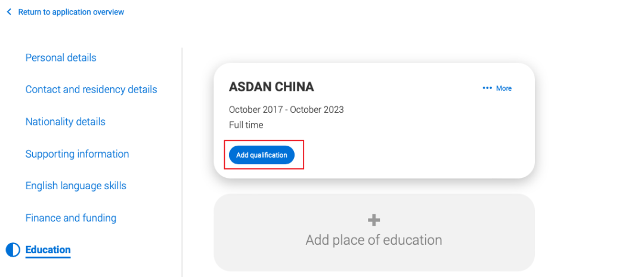Click the Add qualification button

pyautogui.click(x=262, y=155)
